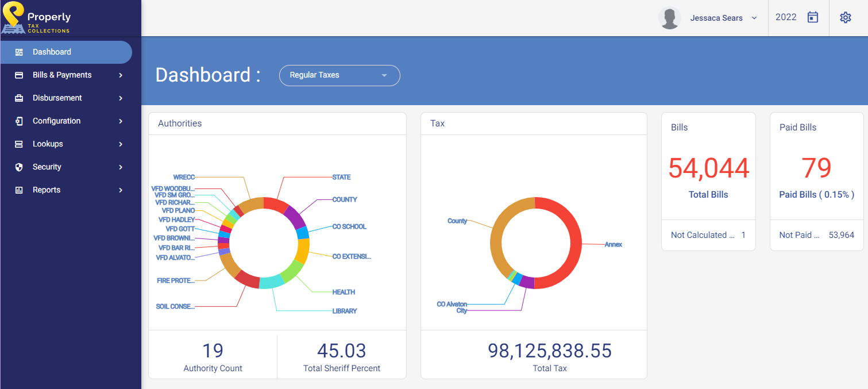
Task: Click the Security shield icon
Action: click(x=19, y=167)
